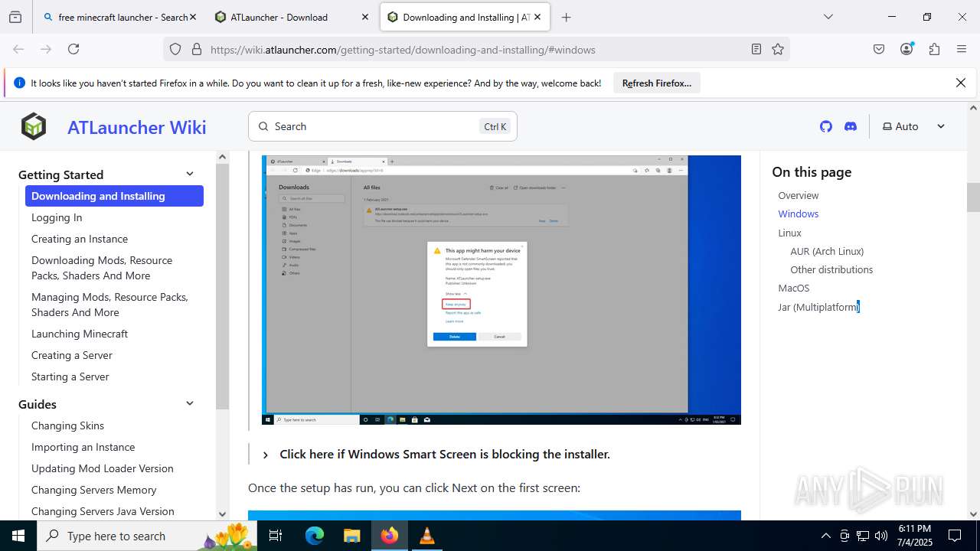Open VLC media player from taskbar

pos(427,536)
